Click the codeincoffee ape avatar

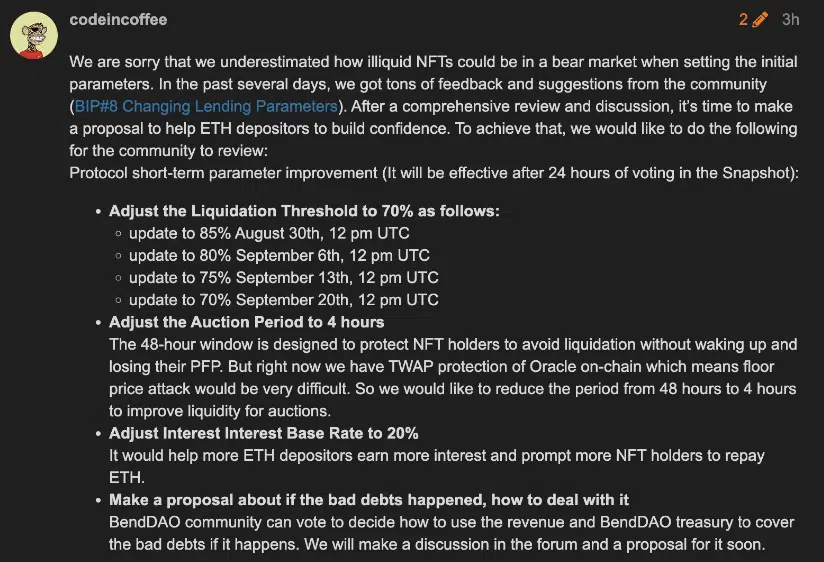[x=34, y=36]
